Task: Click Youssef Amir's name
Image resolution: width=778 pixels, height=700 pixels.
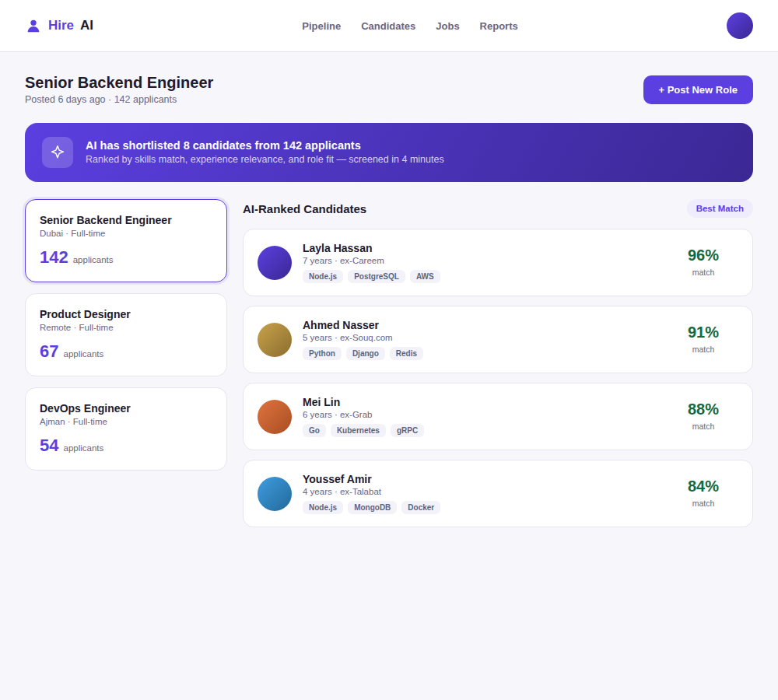Action: [x=337, y=479]
